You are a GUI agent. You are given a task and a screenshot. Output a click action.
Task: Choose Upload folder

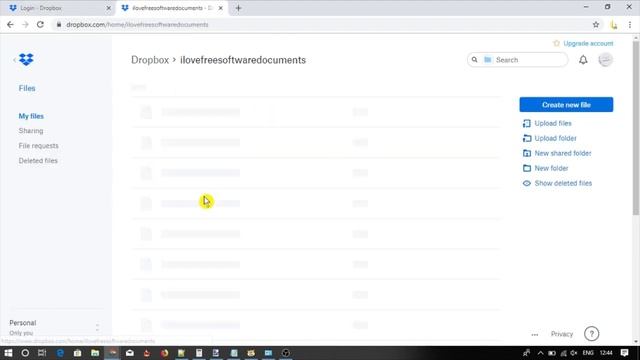(x=556, y=138)
